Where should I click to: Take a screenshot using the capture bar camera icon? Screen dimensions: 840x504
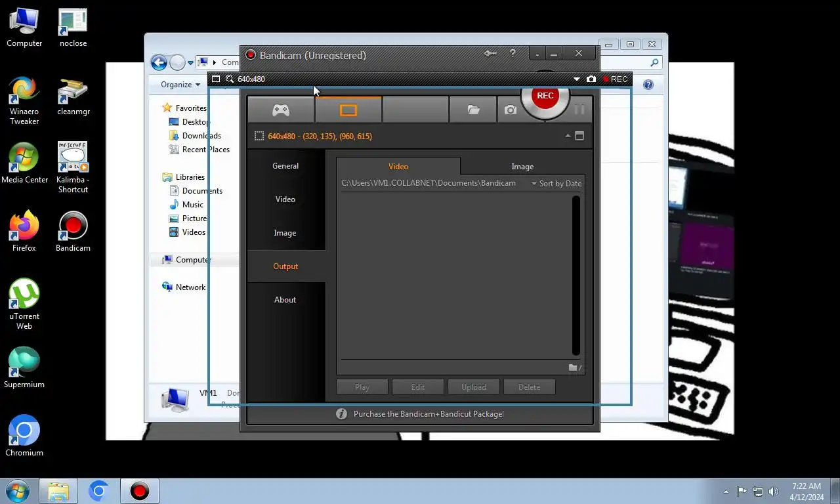pyautogui.click(x=591, y=79)
